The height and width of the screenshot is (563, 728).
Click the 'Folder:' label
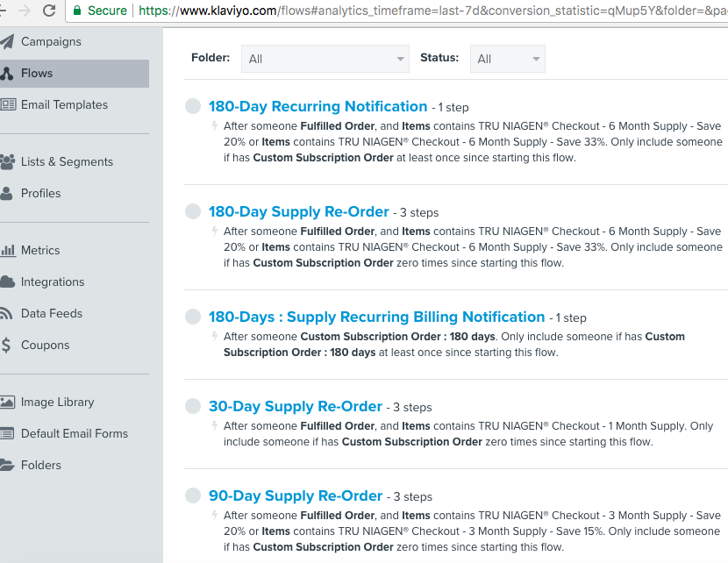click(211, 58)
